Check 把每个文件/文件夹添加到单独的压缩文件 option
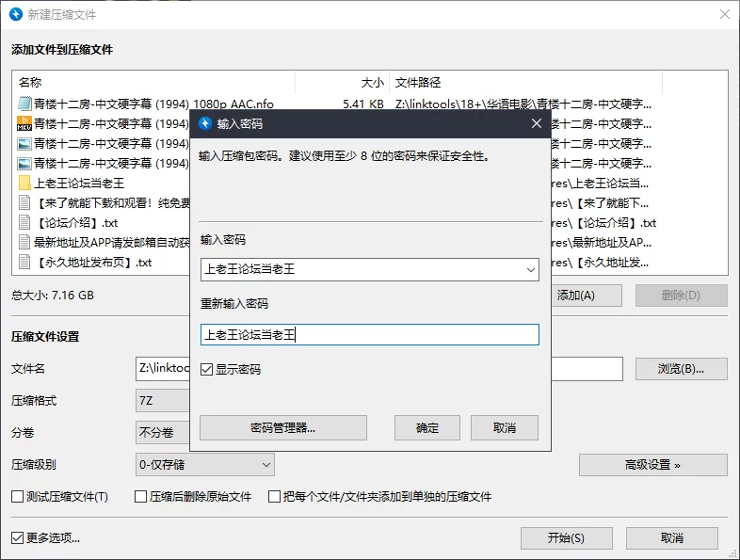The image size is (740, 560). pyautogui.click(x=274, y=496)
